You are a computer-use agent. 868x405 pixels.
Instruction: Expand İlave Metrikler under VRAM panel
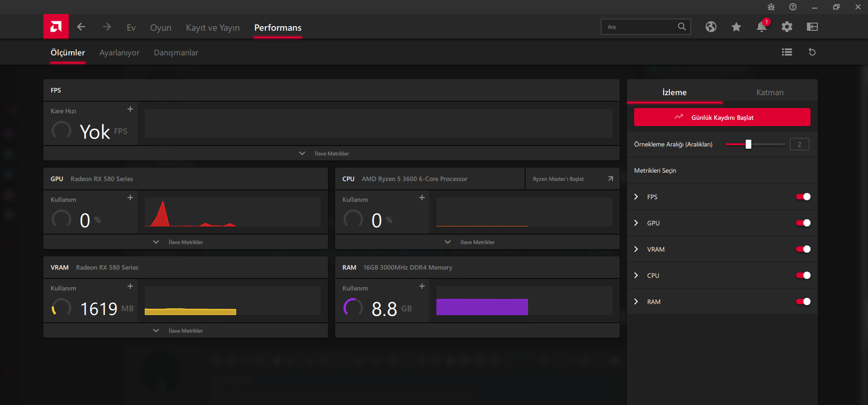(x=185, y=330)
